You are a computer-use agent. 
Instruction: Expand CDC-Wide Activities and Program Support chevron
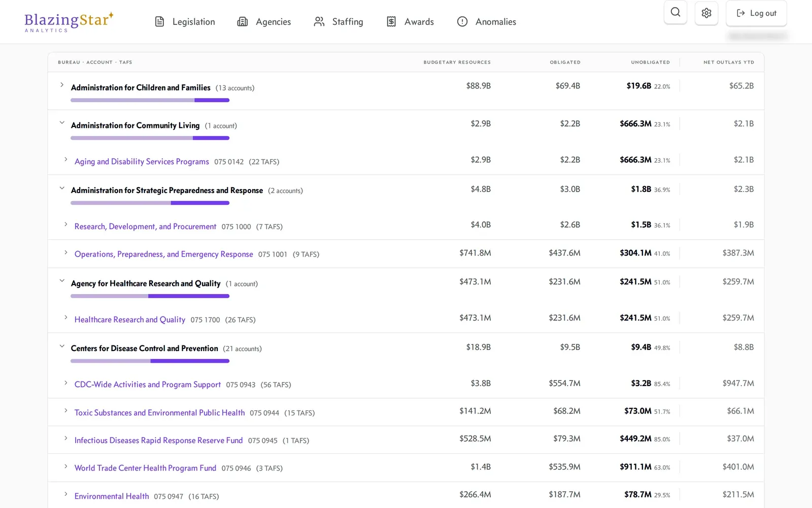click(x=65, y=383)
